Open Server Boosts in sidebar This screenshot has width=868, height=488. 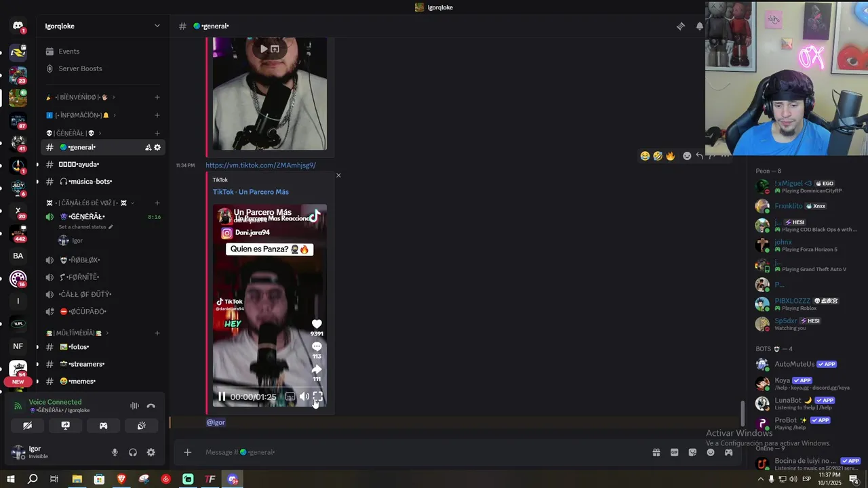coord(102,68)
